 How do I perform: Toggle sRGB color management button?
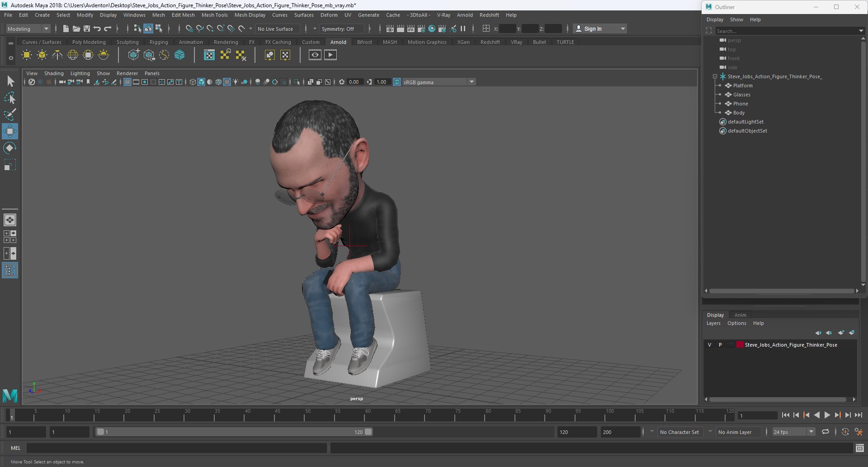(397, 82)
